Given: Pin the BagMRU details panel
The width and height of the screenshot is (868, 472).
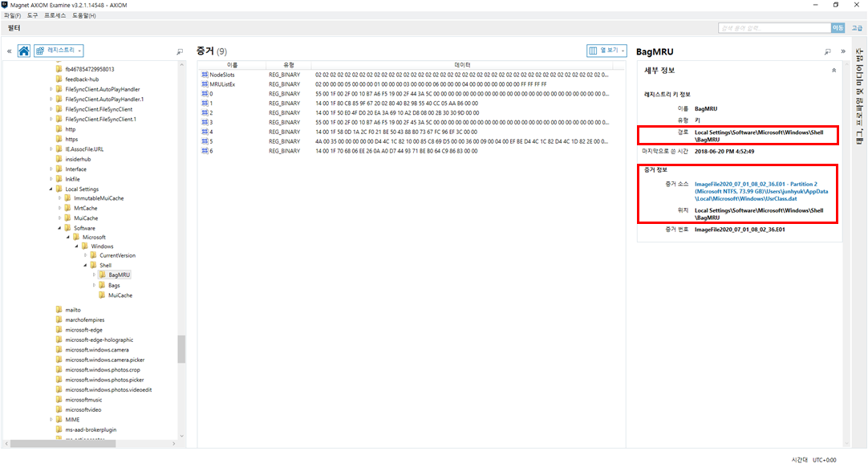Looking at the screenshot, I should click(828, 51).
